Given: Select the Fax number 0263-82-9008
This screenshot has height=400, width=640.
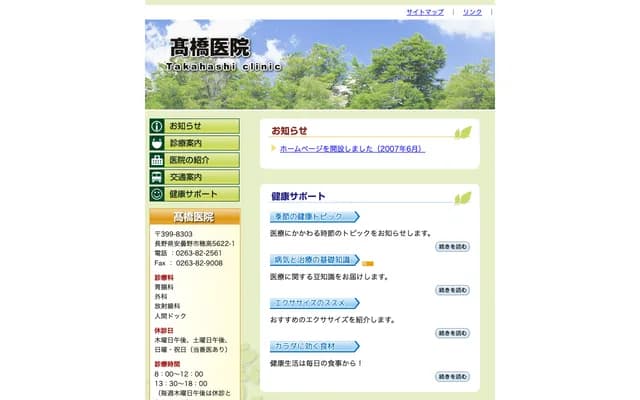Looking at the screenshot, I should pyautogui.click(x=199, y=263).
